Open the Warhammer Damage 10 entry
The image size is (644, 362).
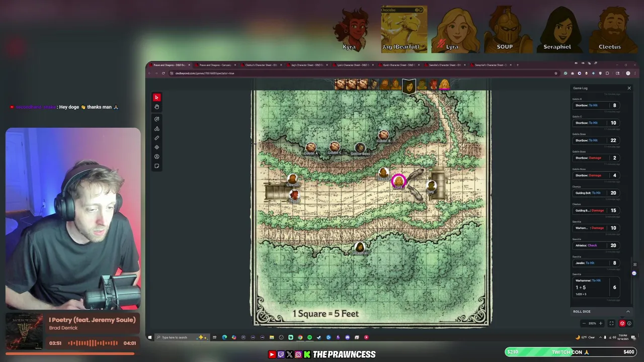point(596,228)
